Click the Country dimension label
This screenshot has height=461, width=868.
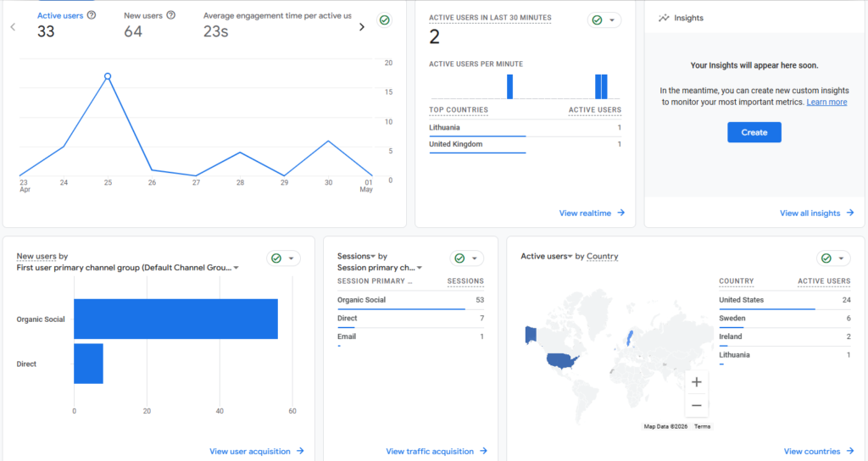click(x=603, y=256)
